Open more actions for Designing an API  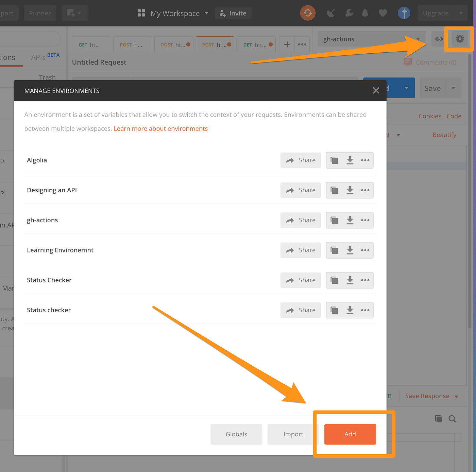(x=365, y=190)
